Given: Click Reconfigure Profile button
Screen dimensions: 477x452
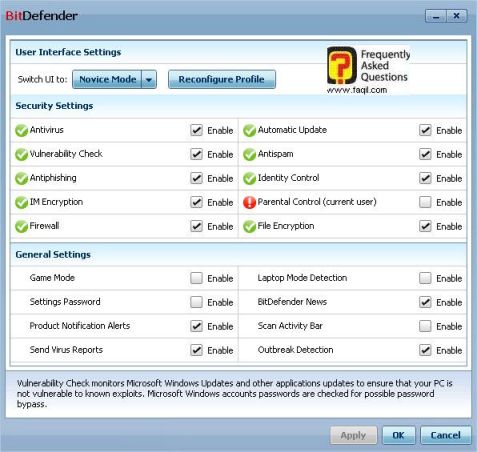Looking at the screenshot, I should tap(222, 79).
